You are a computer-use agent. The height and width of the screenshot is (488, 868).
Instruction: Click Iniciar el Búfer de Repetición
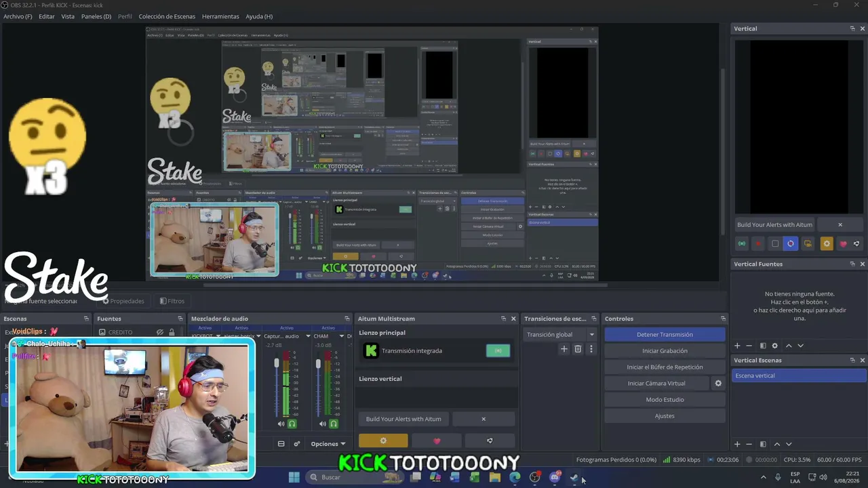[x=665, y=367]
